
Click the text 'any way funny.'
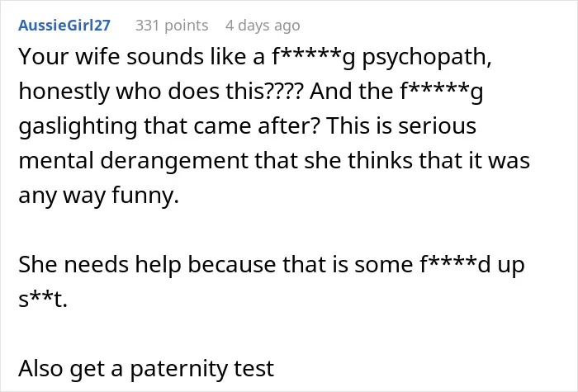pos(99,196)
